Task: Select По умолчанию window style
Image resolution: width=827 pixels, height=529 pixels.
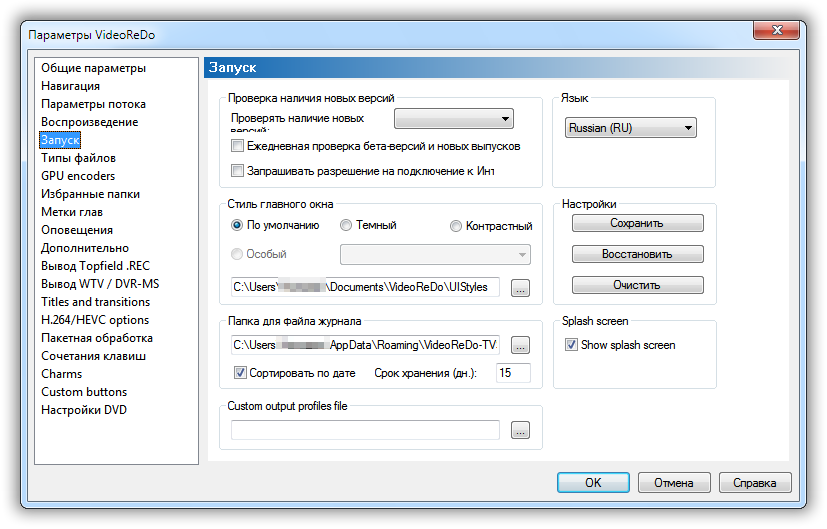Action: point(237,225)
